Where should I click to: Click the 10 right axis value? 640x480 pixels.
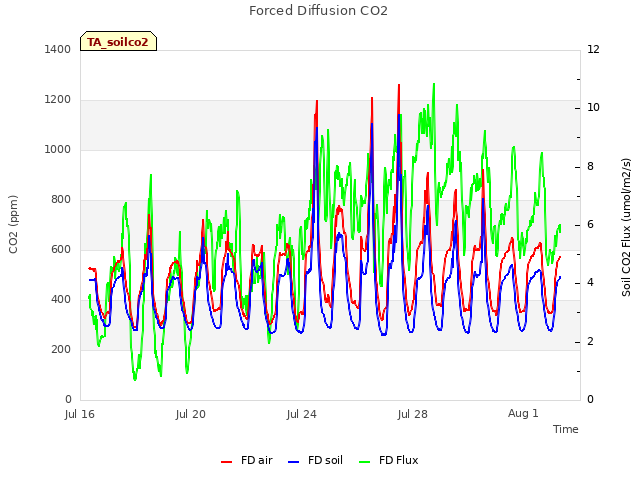593,108
